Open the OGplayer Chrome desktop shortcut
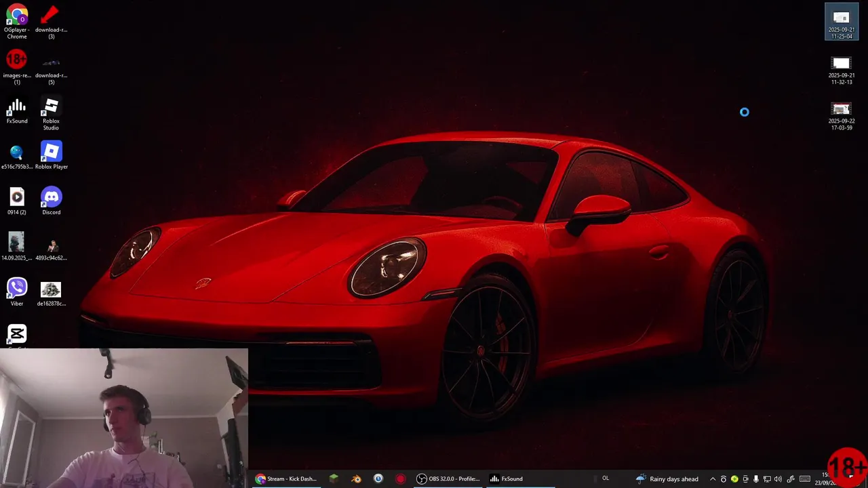Viewport: 868px width, 488px height. (x=17, y=22)
